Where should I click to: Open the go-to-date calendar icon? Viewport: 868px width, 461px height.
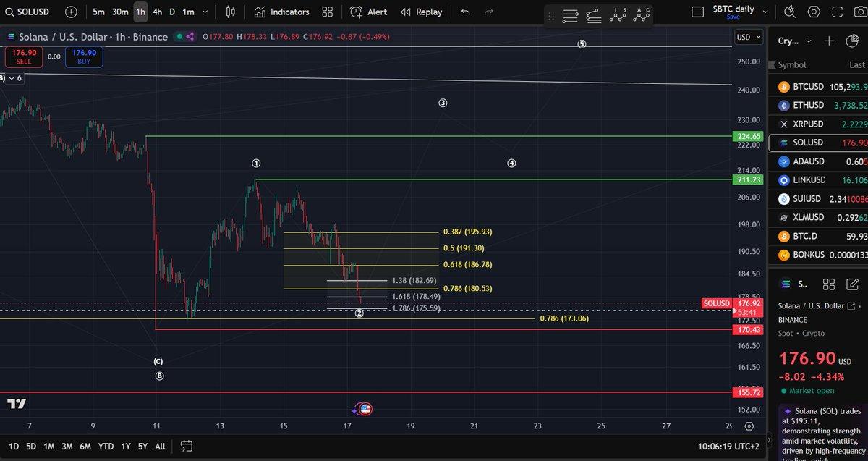click(x=187, y=446)
